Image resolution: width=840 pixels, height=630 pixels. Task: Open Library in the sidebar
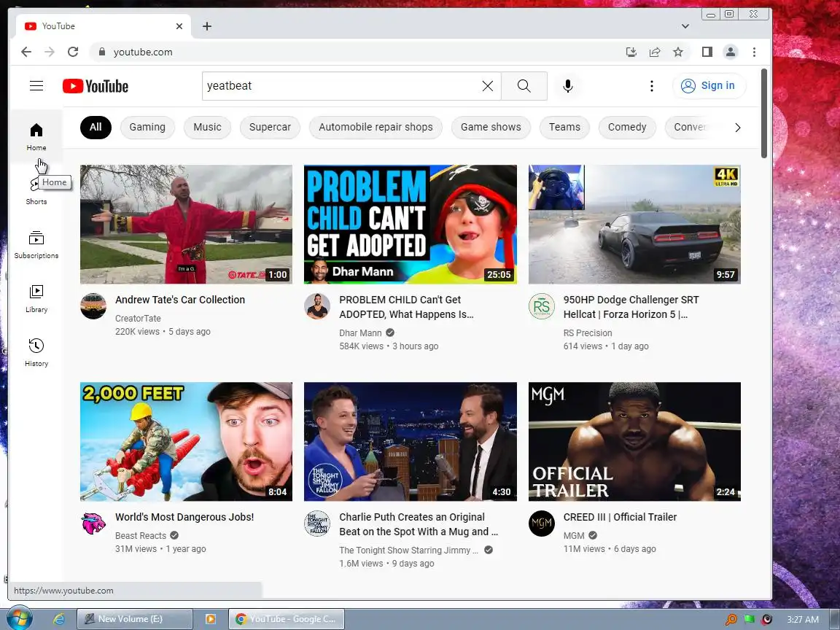[36, 299]
